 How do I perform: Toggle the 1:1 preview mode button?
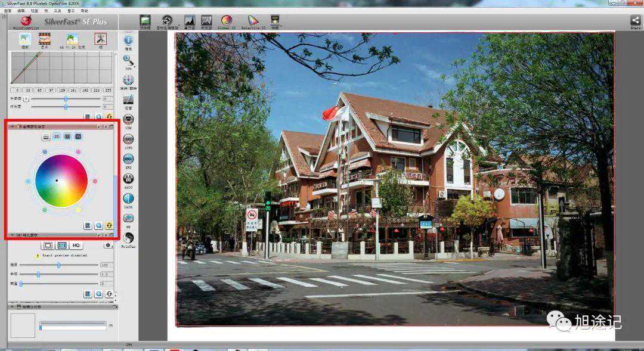(61, 245)
